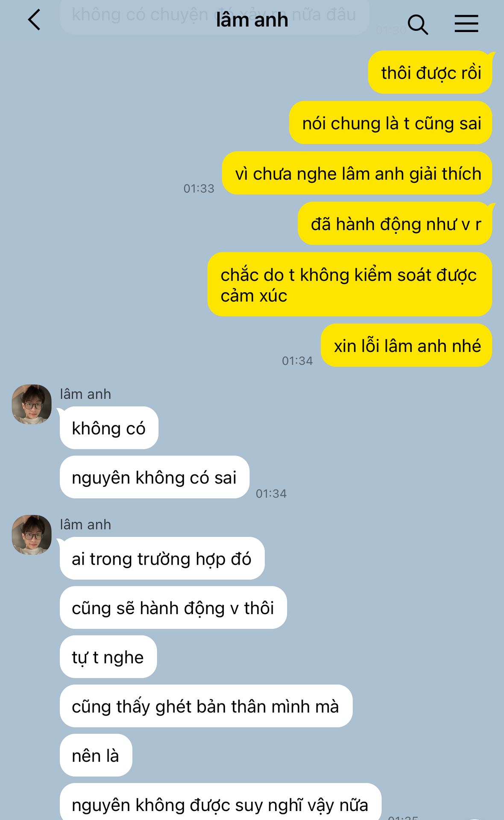Tap 'xin lỗi lâm anh nhé' bubble
The height and width of the screenshot is (820, 504).
tap(407, 345)
